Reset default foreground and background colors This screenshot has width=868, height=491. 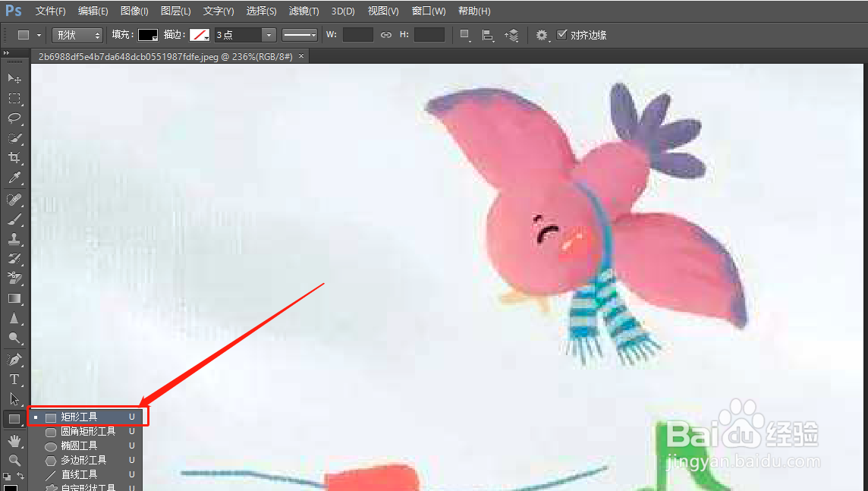[7, 476]
